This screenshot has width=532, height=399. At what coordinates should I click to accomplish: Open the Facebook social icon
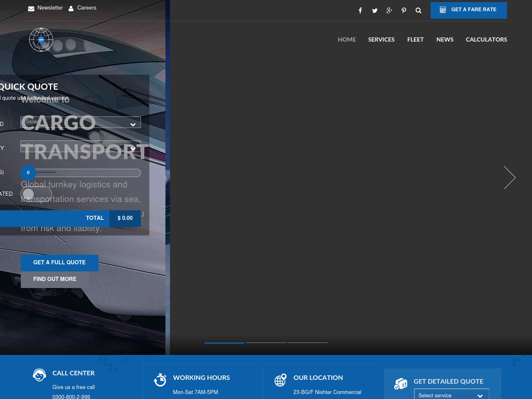tap(360, 10)
